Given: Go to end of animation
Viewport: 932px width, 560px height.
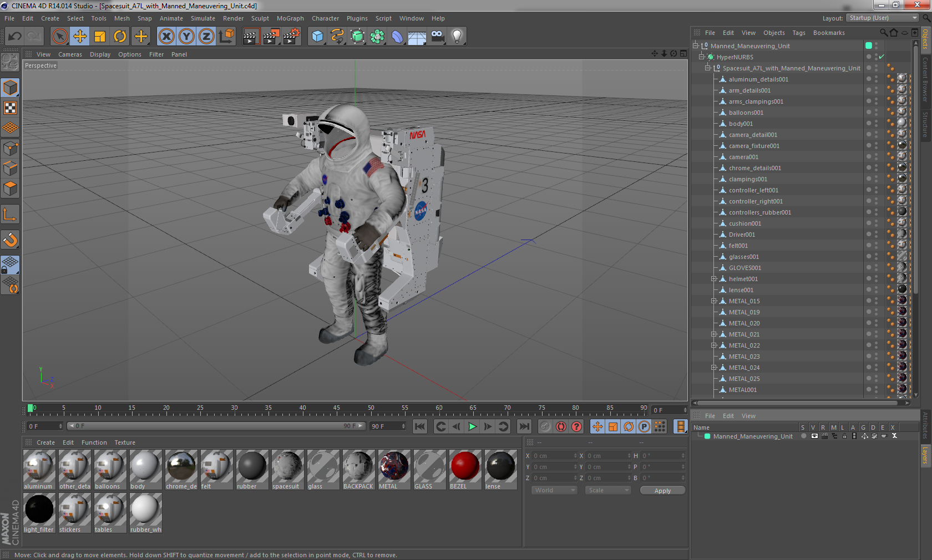Looking at the screenshot, I should [524, 426].
